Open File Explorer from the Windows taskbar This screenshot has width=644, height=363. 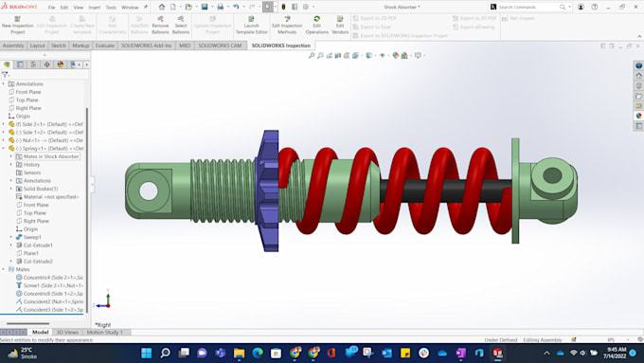[x=239, y=354]
